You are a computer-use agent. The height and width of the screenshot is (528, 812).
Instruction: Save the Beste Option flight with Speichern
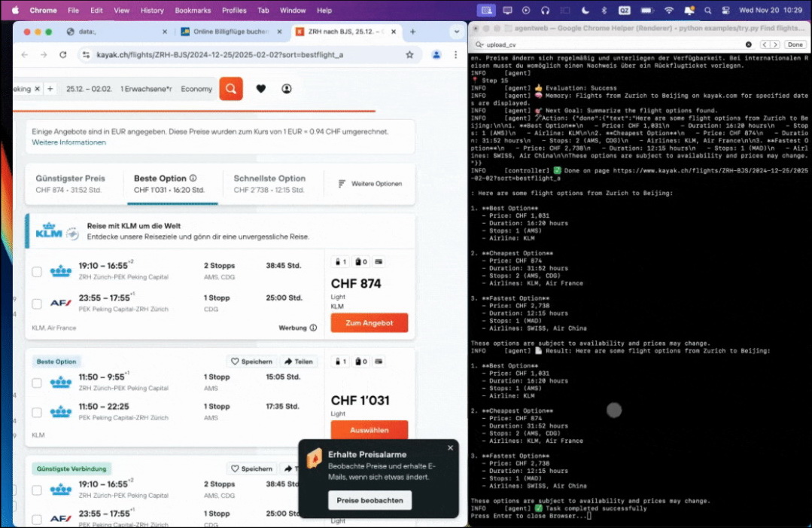pos(251,361)
